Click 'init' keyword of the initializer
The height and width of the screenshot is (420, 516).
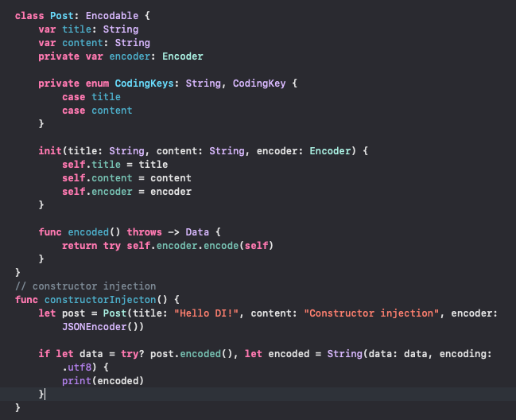click(50, 151)
